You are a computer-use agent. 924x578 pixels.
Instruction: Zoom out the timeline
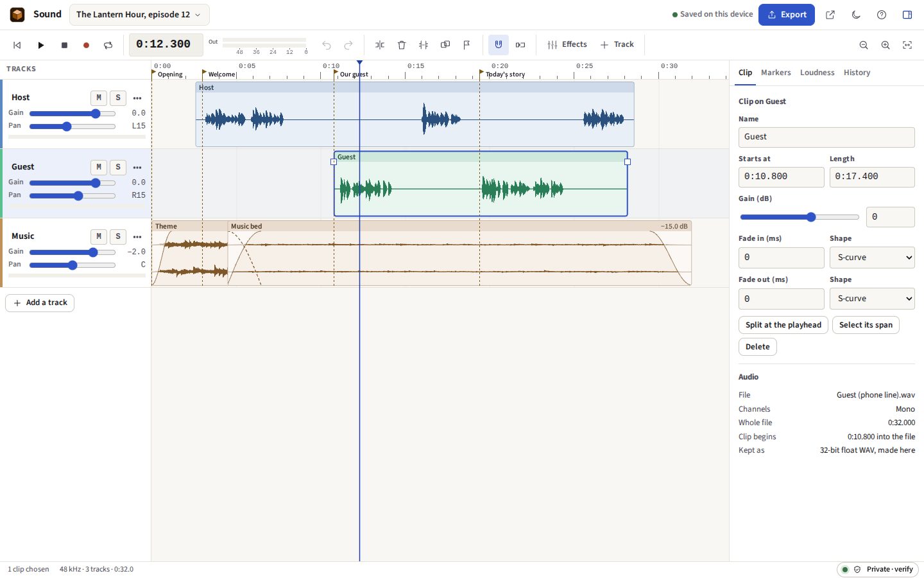(x=864, y=45)
